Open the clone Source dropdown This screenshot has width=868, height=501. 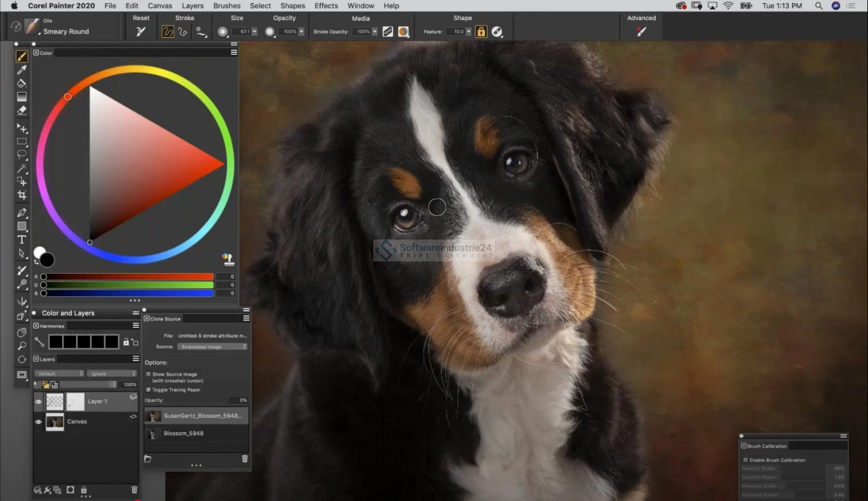click(212, 347)
